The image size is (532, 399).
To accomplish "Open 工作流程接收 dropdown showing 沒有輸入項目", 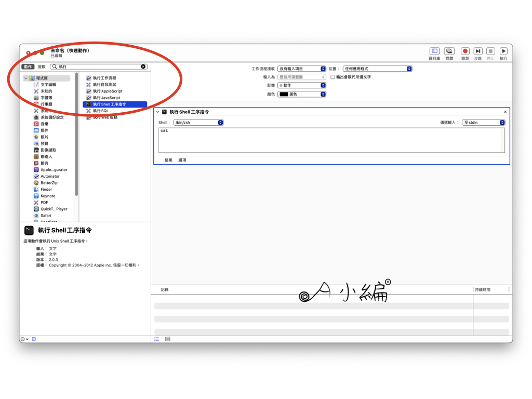I will [x=302, y=69].
